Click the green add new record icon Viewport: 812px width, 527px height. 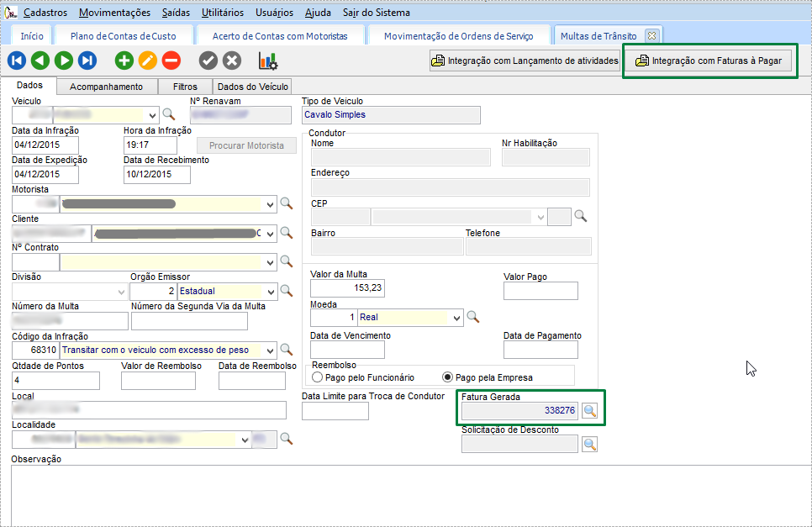(x=124, y=61)
